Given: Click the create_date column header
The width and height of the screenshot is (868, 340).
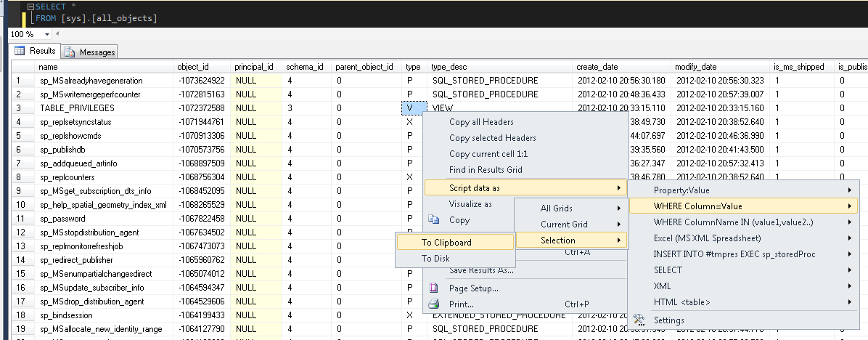Looking at the screenshot, I should [622, 67].
